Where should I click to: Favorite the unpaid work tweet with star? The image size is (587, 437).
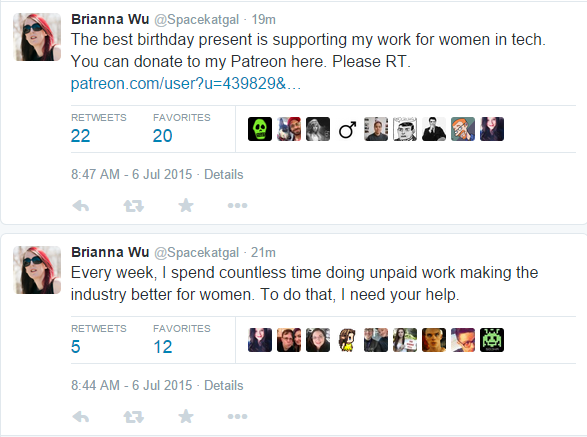click(186, 416)
